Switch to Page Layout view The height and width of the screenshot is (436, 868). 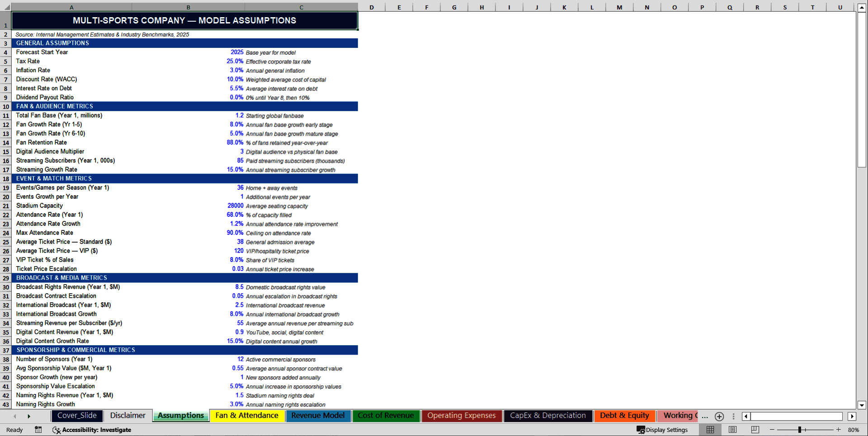click(733, 430)
